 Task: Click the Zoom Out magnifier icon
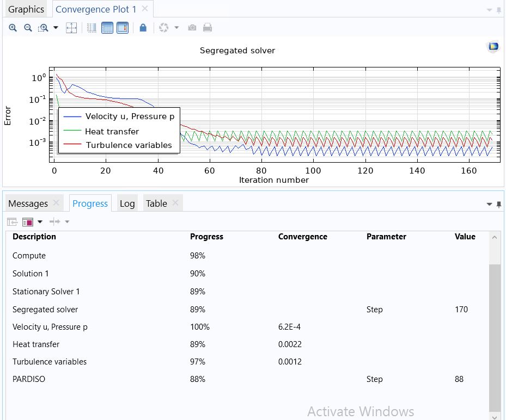point(28,28)
